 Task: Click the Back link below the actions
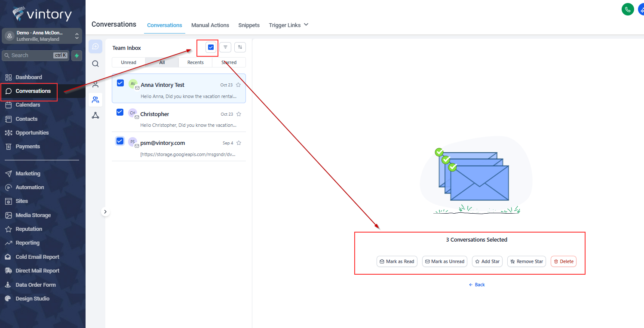pos(477,285)
